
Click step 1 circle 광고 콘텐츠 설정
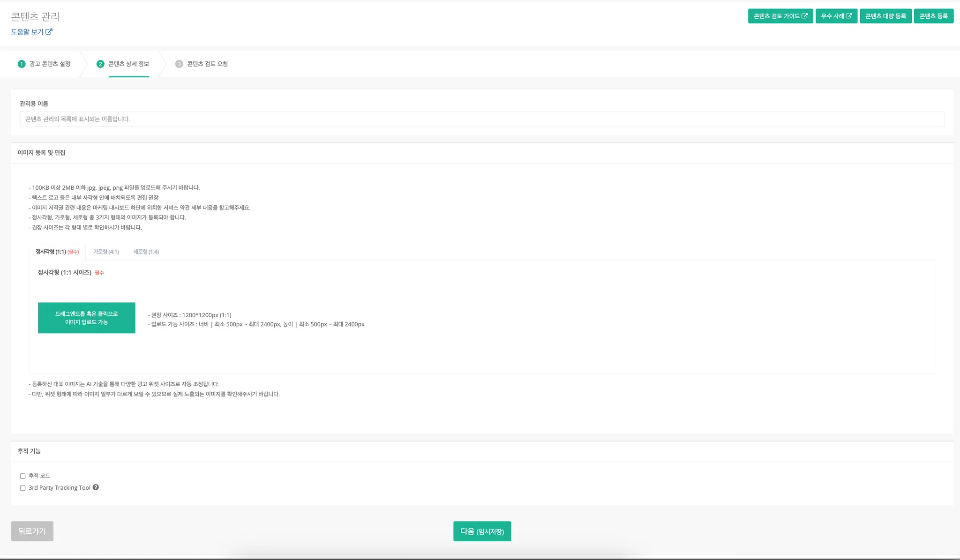22,64
